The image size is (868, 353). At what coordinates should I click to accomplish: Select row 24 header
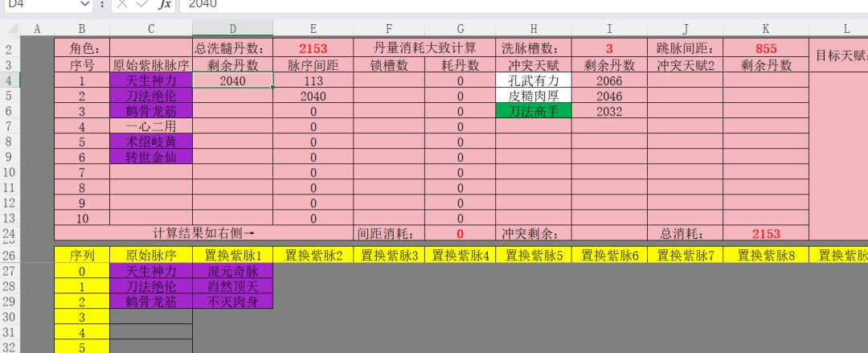tap(10, 232)
